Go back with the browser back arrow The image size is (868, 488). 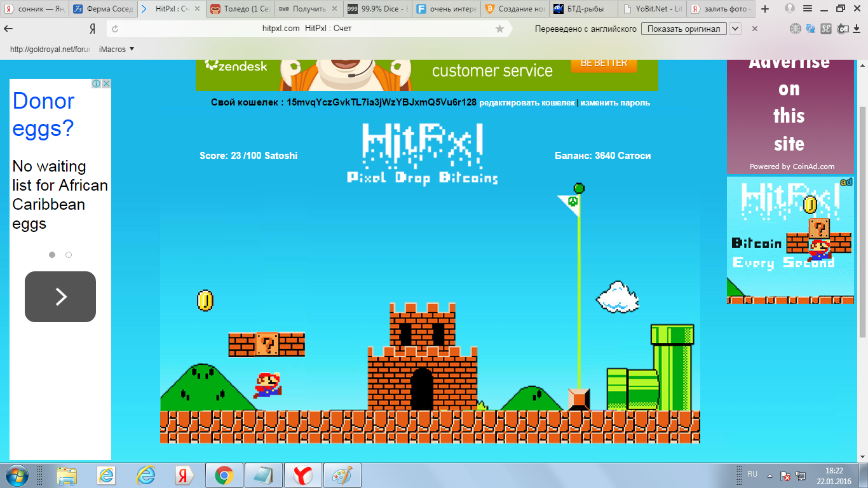(9, 29)
